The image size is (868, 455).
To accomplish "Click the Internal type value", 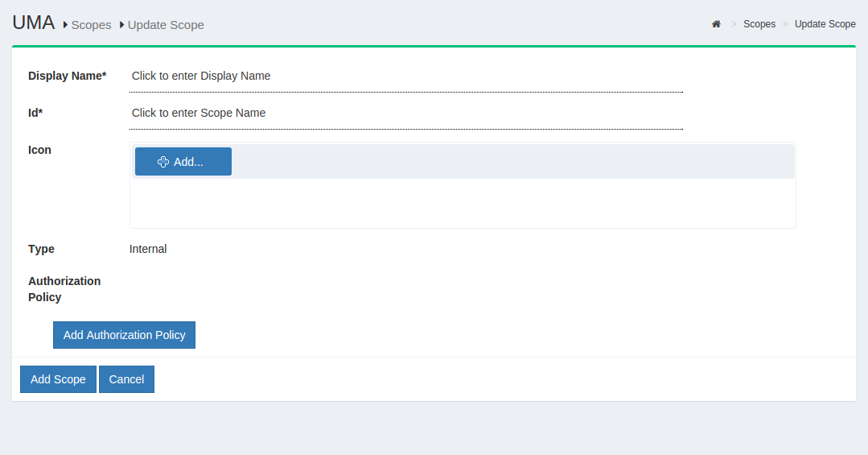I will (148, 249).
